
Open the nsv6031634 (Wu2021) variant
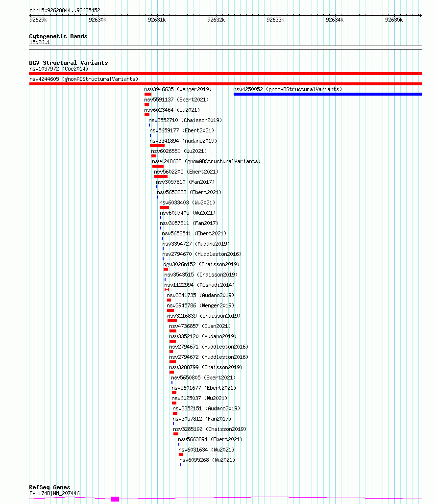206,450
